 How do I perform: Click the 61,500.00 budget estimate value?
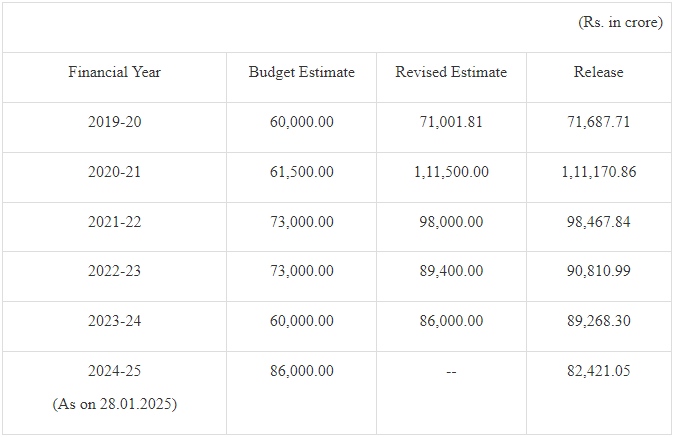[301, 172]
